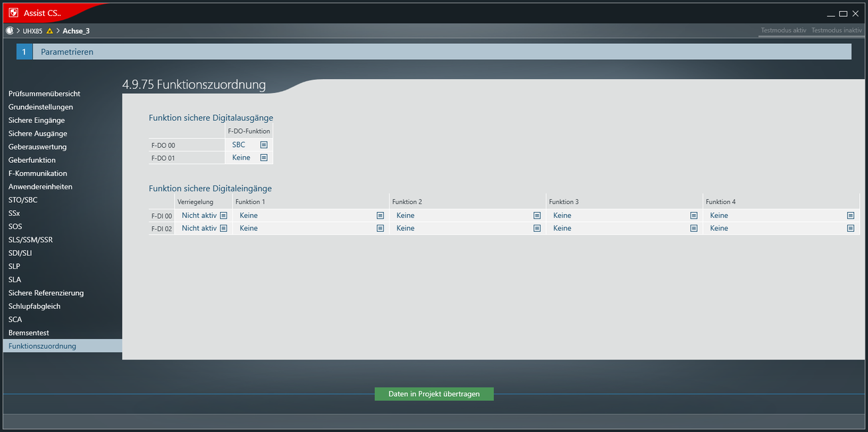This screenshot has width=868, height=432.
Task: Click list icon for F-DI 02 Funktion 4
Action: point(850,228)
